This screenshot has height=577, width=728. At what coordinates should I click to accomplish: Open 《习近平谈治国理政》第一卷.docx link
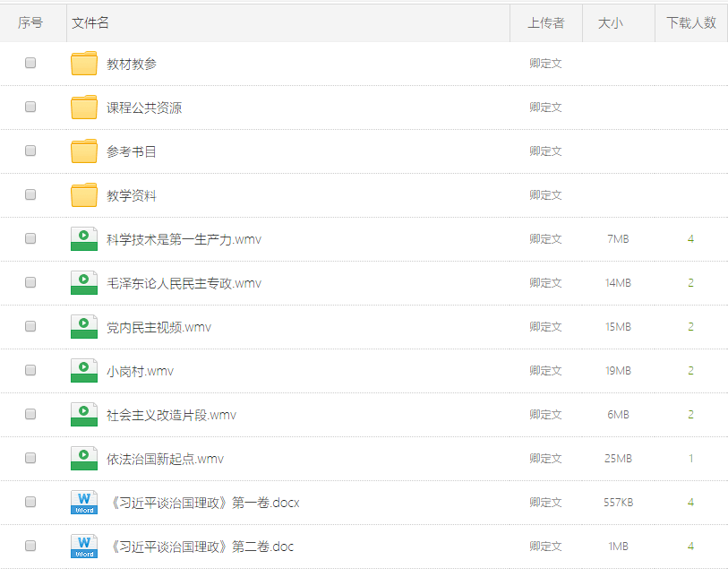pos(202,503)
